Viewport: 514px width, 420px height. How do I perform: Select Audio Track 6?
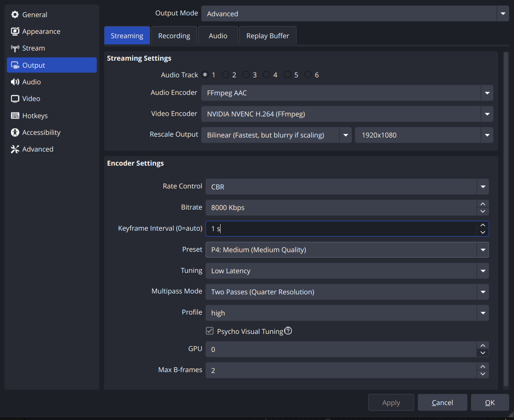[x=308, y=75]
